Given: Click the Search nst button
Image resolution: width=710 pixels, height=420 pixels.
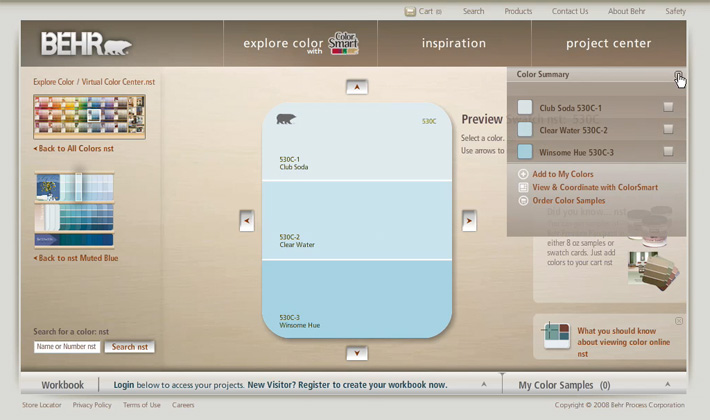Looking at the screenshot, I should click(130, 347).
